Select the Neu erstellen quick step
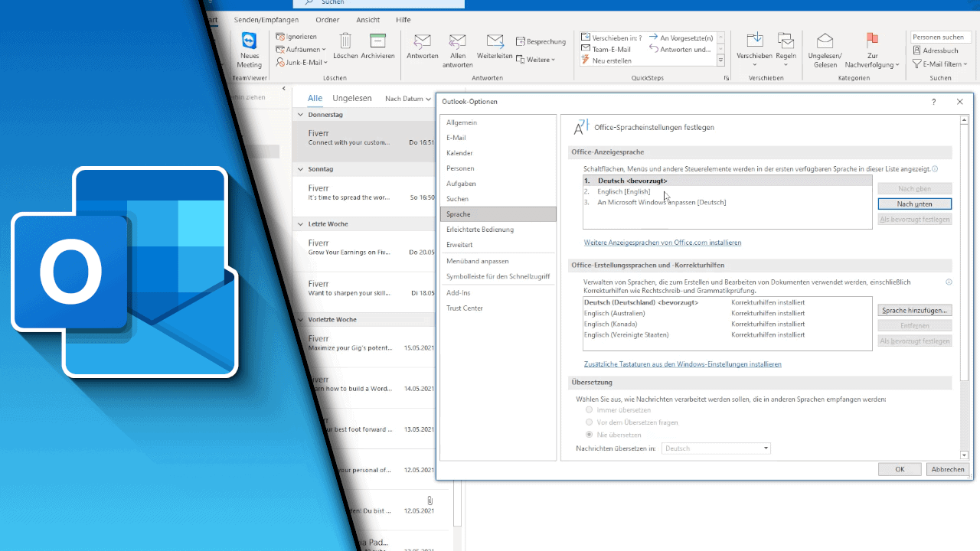Viewport: 980px width, 551px height. coord(606,60)
